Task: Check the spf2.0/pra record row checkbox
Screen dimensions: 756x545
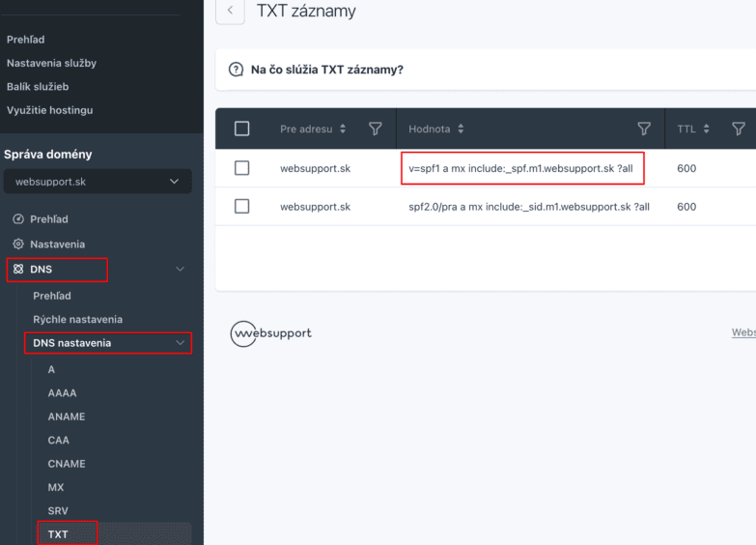Action: click(x=241, y=206)
